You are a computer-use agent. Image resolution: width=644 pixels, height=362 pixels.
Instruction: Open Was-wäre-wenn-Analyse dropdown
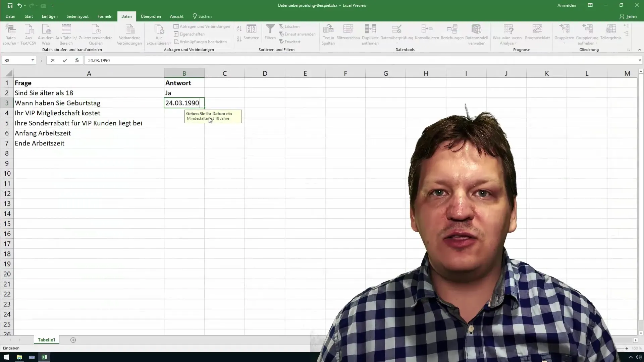tap(508, 35)
